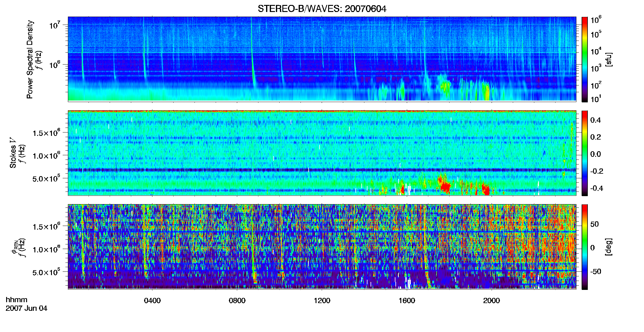Open the Power Spectral Density spectrogram panel
This screenshot has width=644, height=332.
pos(322,59)
